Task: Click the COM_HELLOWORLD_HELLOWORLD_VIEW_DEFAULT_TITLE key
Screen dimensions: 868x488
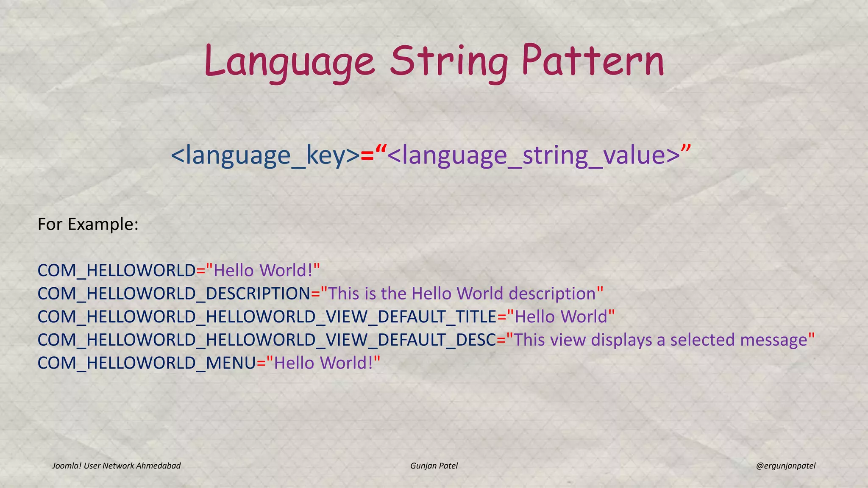Action: [x=267, y=317]
